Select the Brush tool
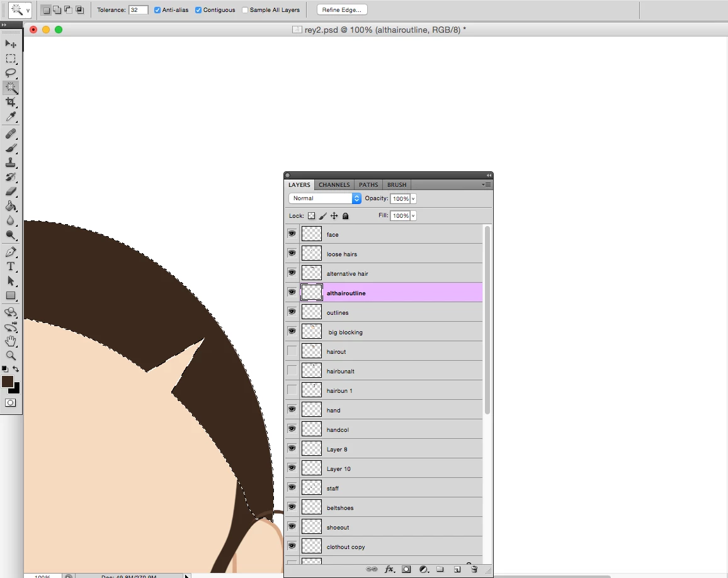 tap(11, 149)
